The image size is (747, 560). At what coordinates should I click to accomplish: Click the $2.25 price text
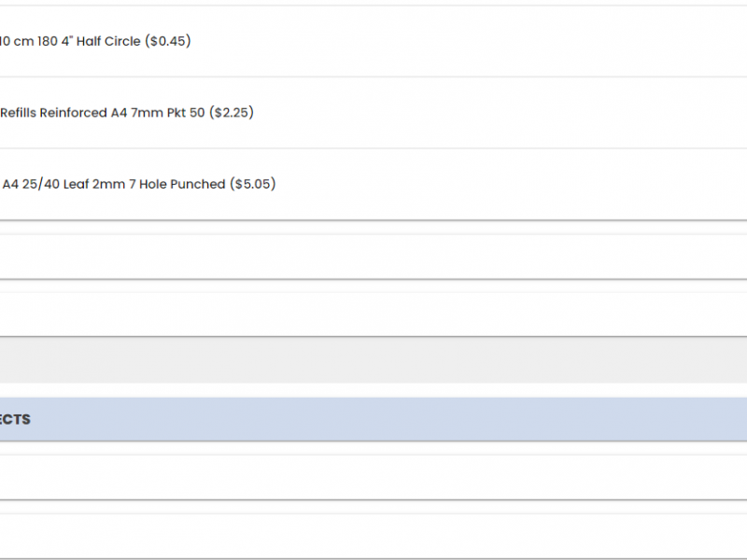(x=232, y=113)
